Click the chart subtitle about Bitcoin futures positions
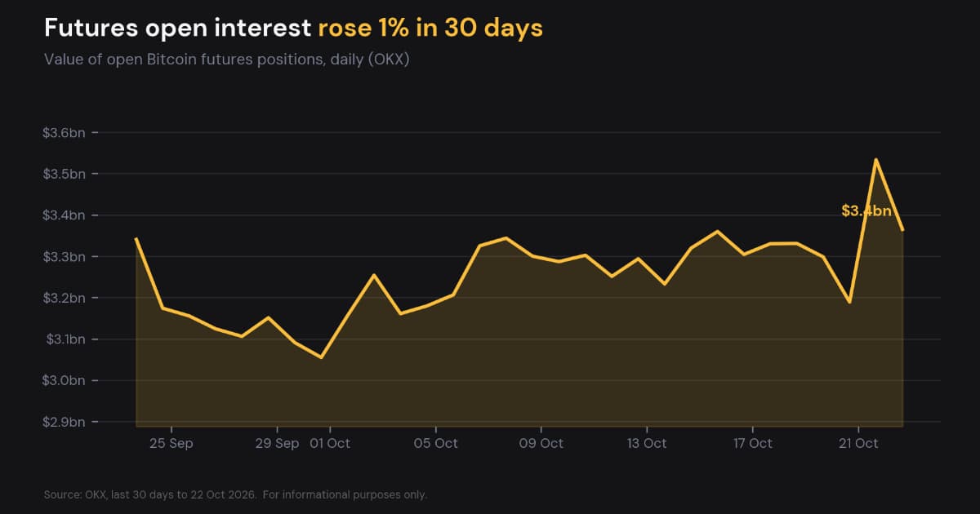 [226, 60]
